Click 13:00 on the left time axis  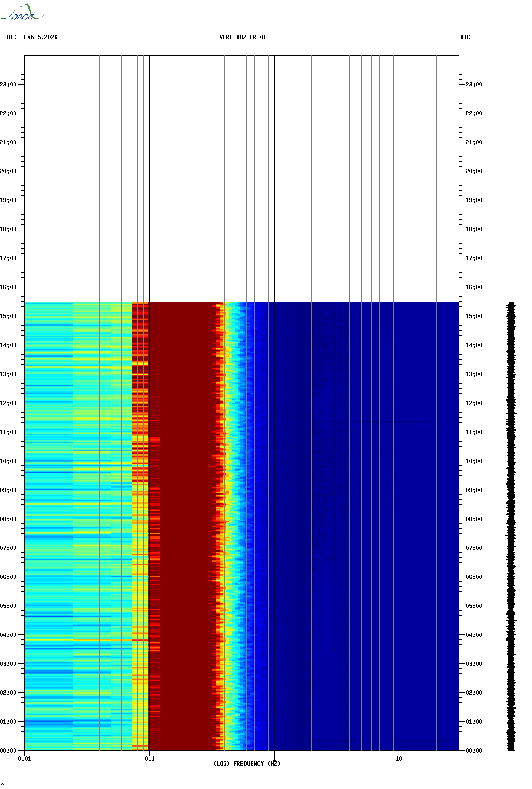pyautogui.click(x=8, y=374)
